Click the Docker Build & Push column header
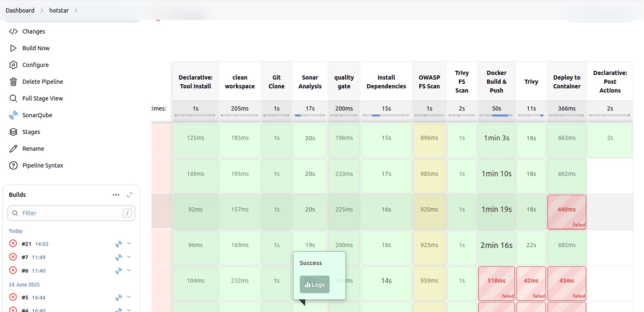 (x=496, y=82)
